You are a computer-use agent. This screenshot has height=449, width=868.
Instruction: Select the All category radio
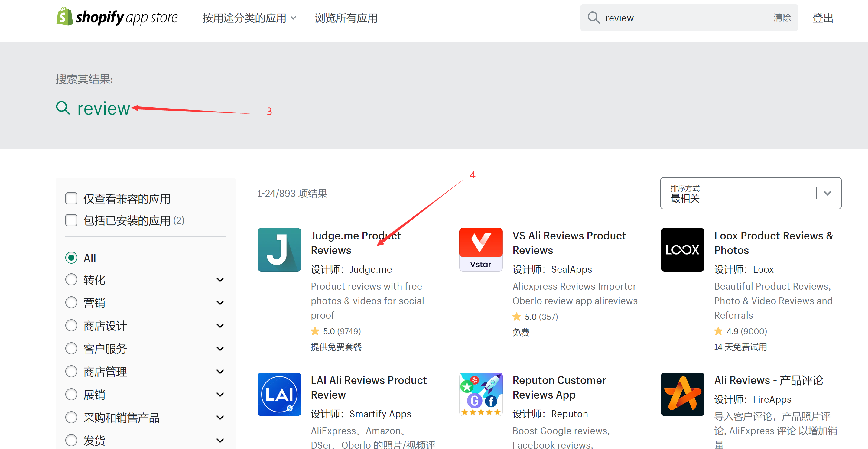[71, 258]
